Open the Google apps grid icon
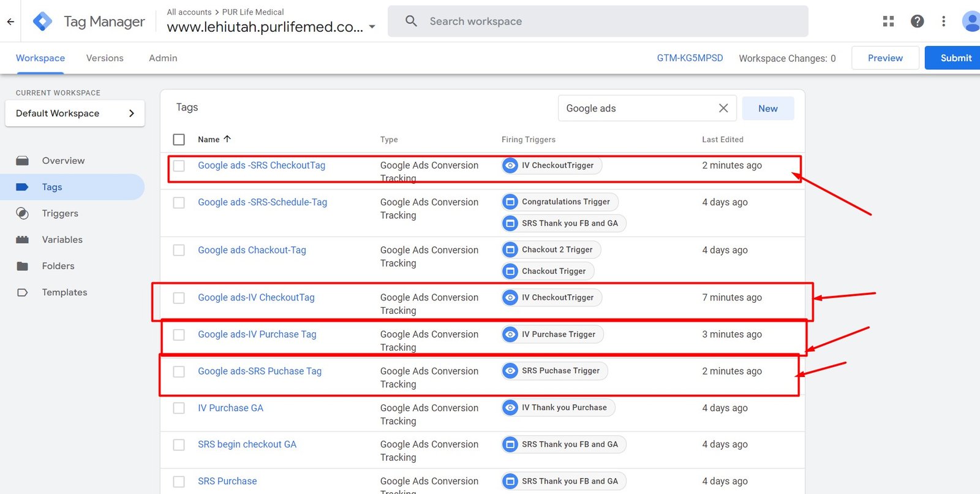The image size is (980, 494). 888,21
